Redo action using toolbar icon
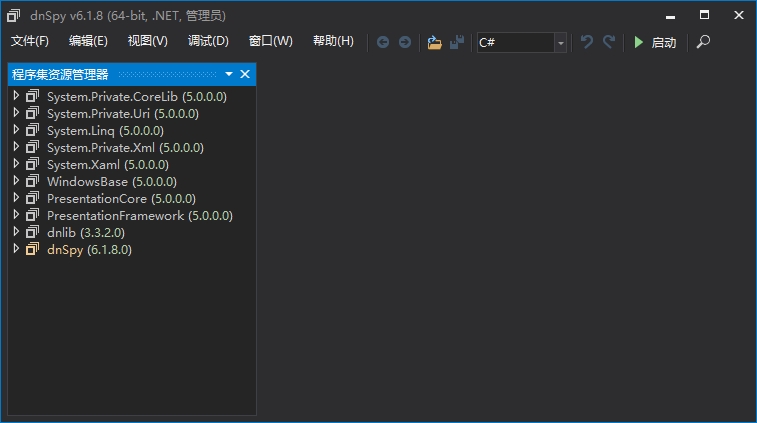 click(609, 42)
